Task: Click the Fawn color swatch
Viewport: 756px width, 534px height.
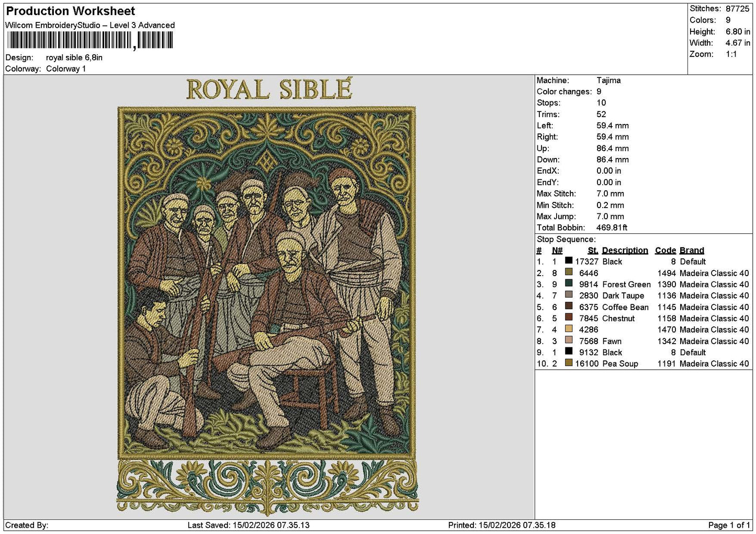Action: pos(569,340)
